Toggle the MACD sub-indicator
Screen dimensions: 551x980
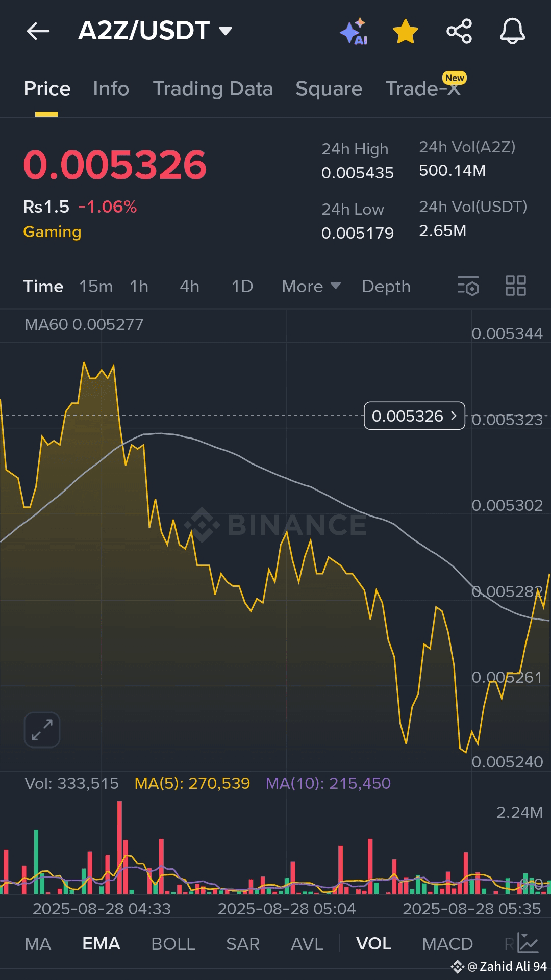[x=447, y=944]
